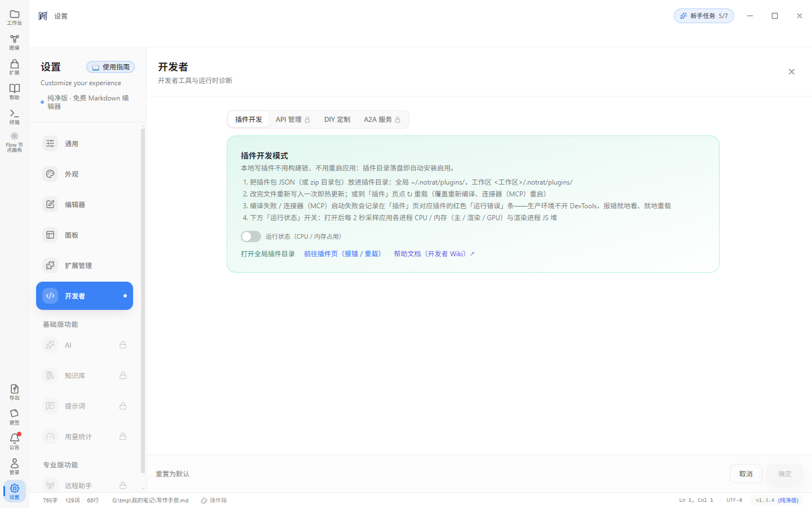
Task: Click the 设置 gear icon in left rail
Action: [15, 491]
